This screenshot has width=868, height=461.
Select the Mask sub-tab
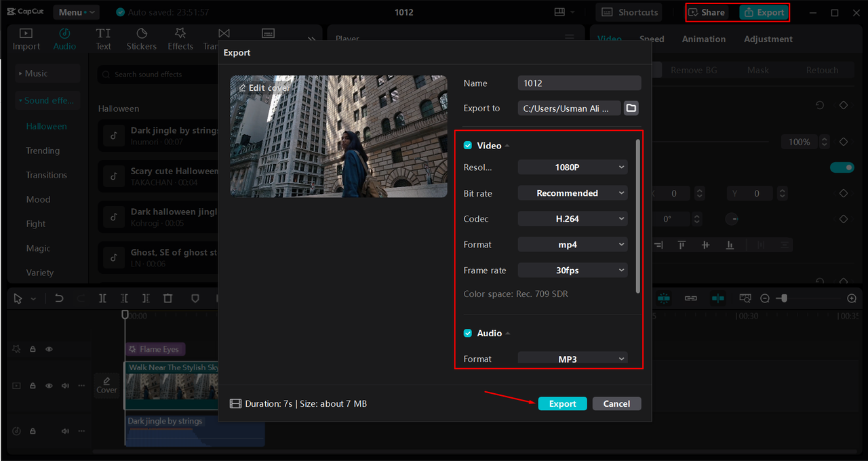(758, 70)
